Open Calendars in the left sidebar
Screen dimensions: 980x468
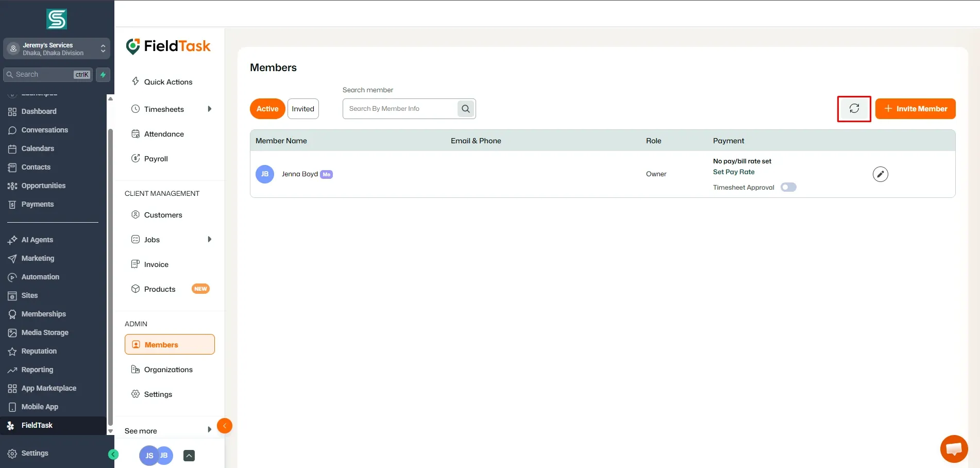pyautogui.click(x=38, y=148)
